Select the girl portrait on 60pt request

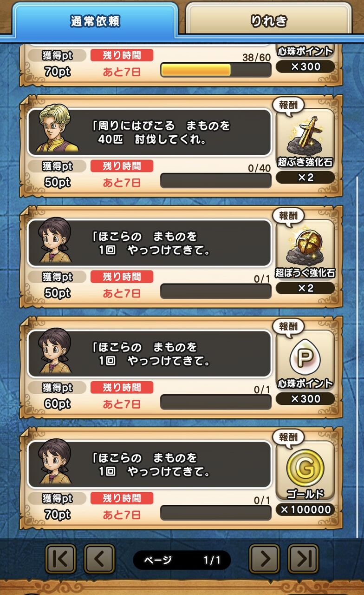(x=56, y=351)
